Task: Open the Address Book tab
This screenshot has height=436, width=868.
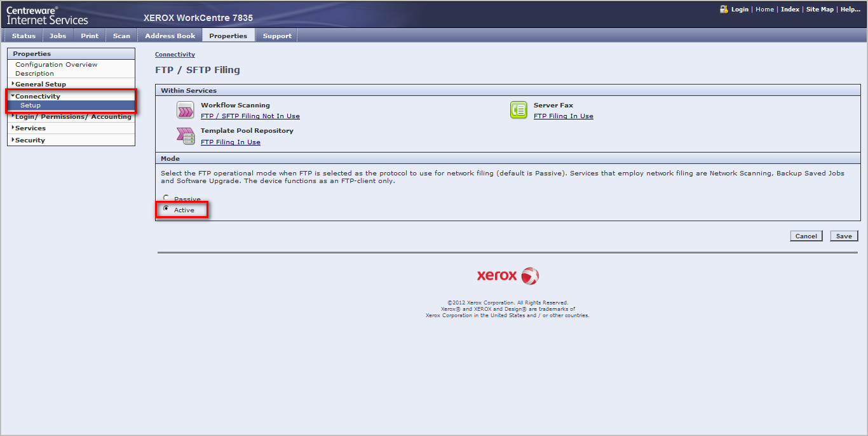Action: click(x=170, y=36)
